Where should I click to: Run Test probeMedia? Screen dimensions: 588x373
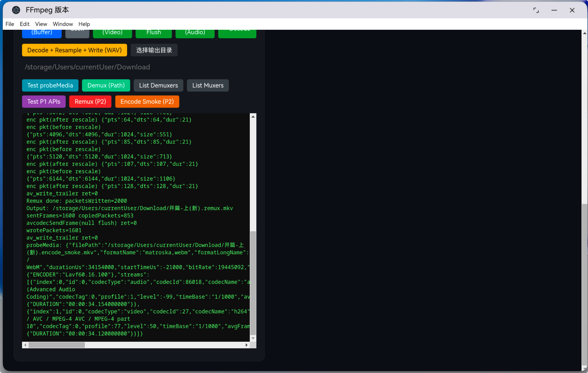(50, 85)
